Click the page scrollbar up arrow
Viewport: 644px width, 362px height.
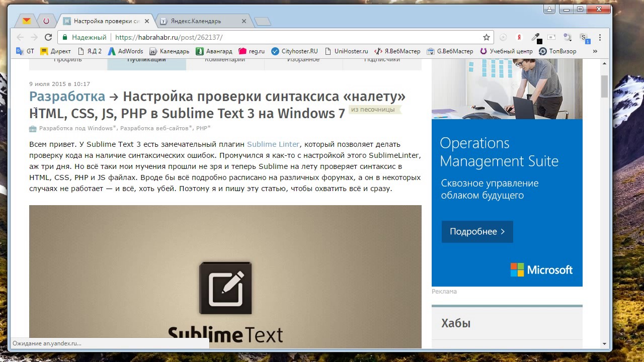tap(604, 63)
